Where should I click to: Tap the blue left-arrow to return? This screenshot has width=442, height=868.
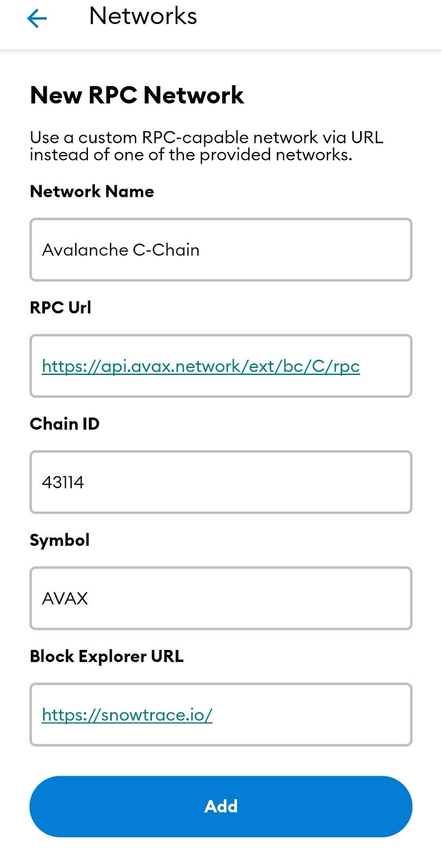(36, 18)
